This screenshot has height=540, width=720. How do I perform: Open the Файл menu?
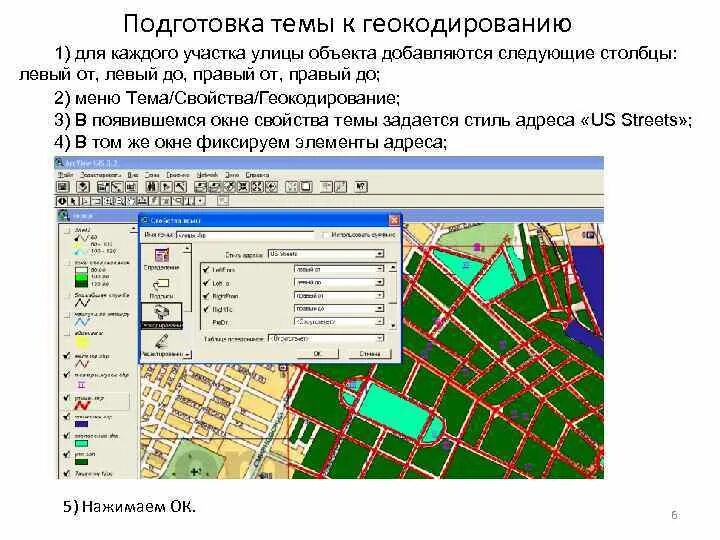pos(66,175)
